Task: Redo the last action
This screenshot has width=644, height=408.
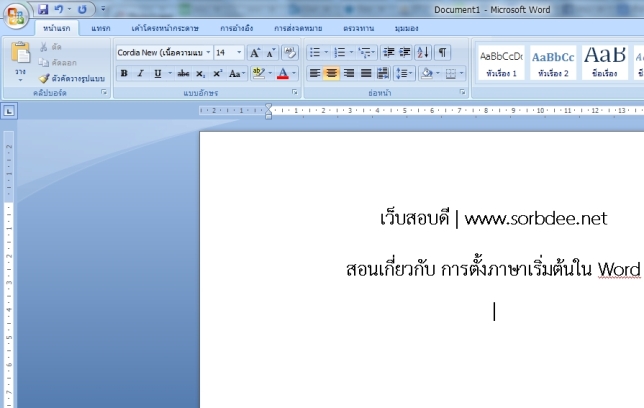Action: pyautogui.click(x=82, y=9)
